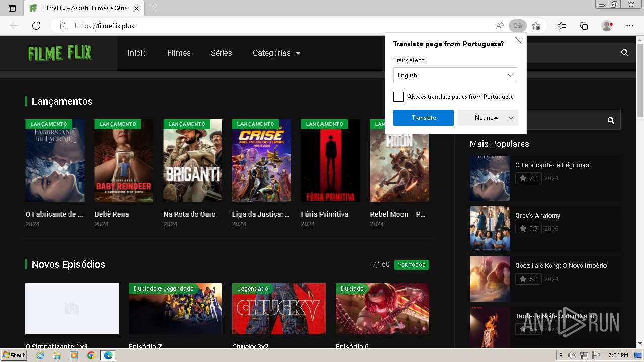Click the blue Translate button
Screen dimensions: 644x362
(424, 118)
